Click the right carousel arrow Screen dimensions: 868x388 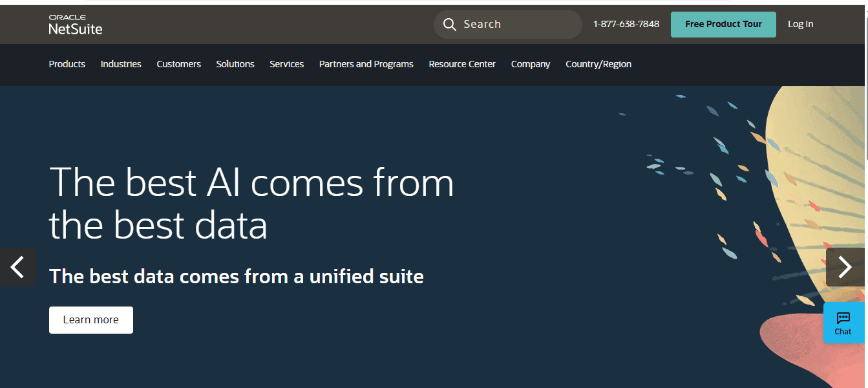click(847, 267)
